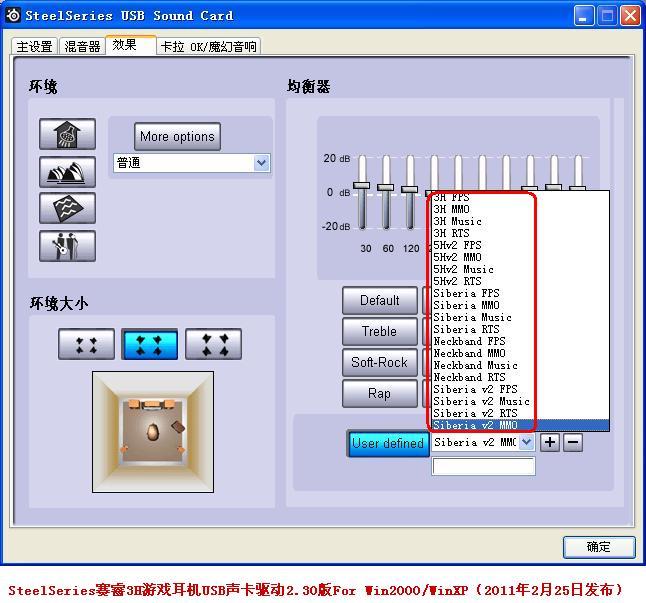Image resolution: width=646 pixels, height=603 pixels.
Task: Choose the small environment size
Action: point(87,344)
